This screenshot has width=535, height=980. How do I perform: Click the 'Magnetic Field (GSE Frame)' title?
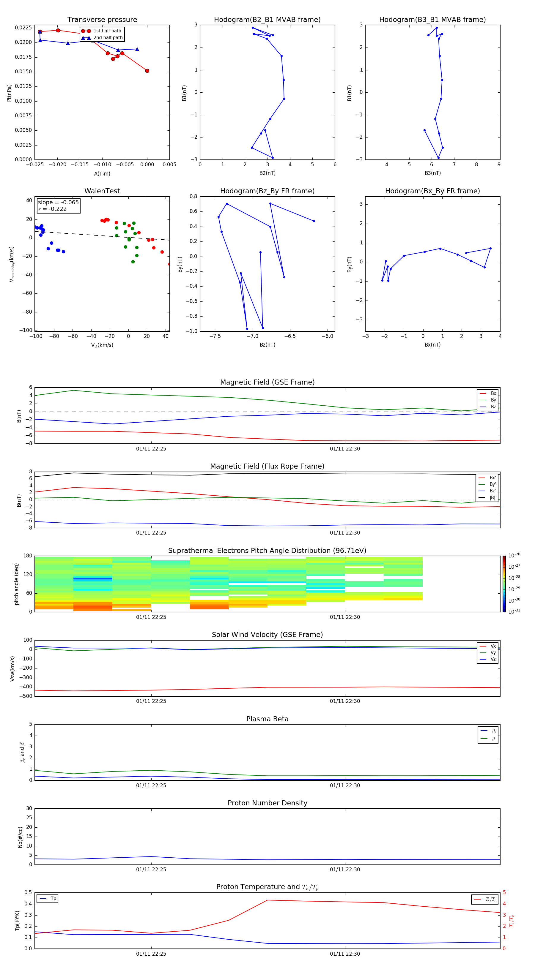pyautogui.click(x=267, y=382)
